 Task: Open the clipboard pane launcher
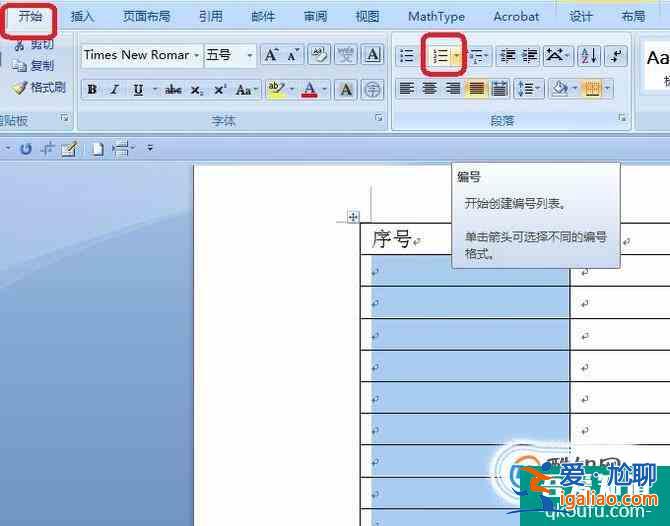(x=64, y=118)
